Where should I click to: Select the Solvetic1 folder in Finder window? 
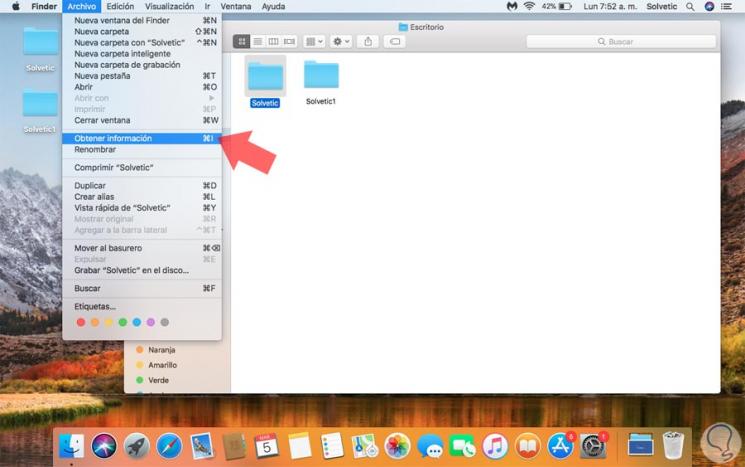point(321,80)
